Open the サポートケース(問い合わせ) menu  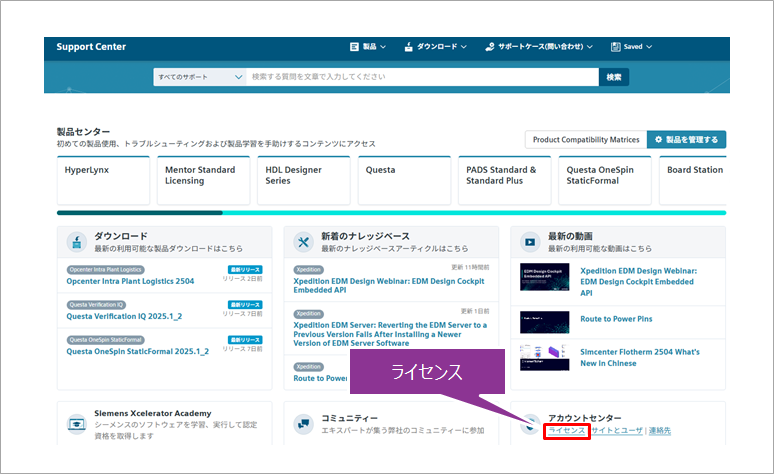point(539,46)
